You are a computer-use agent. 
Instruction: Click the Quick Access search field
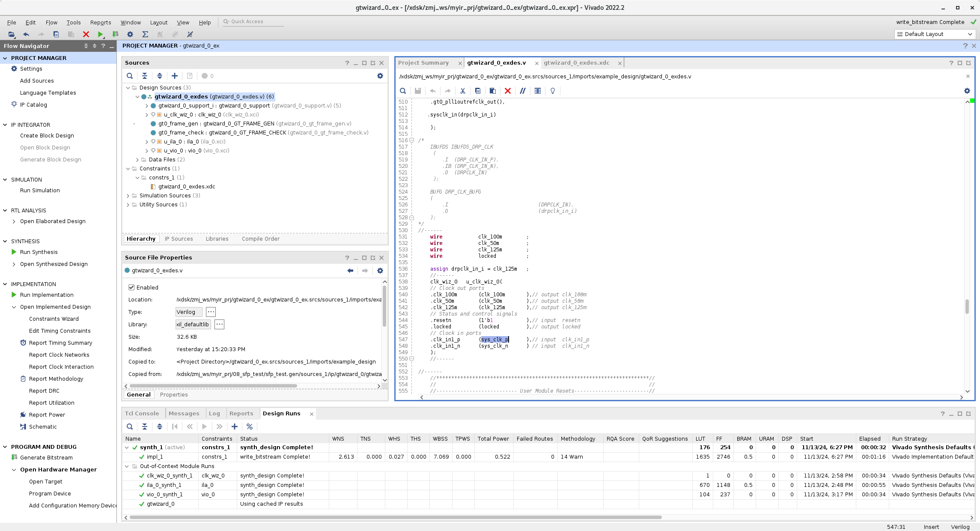coord(253,21)
